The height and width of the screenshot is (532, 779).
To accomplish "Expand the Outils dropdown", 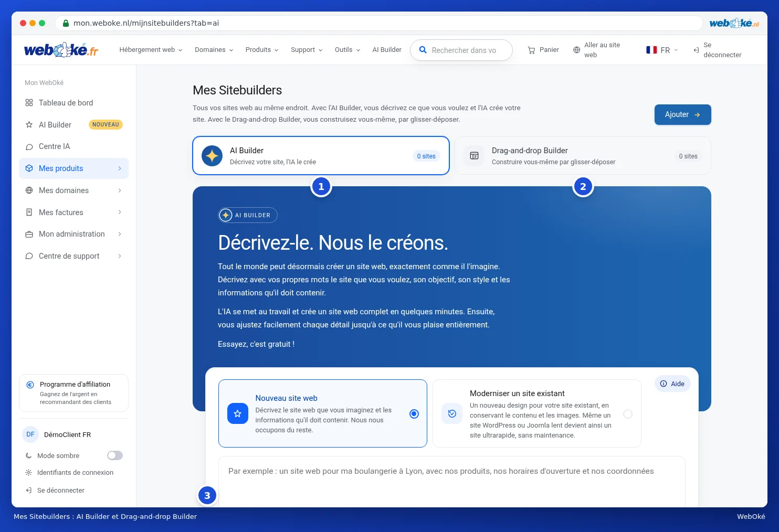I will tap(348, 50).
